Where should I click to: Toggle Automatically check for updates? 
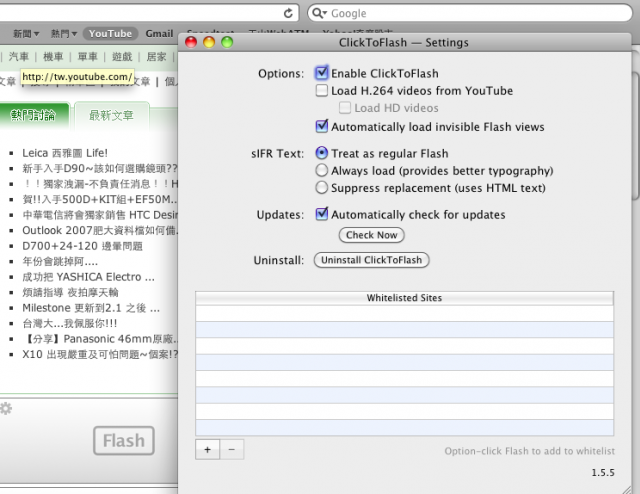322,214
